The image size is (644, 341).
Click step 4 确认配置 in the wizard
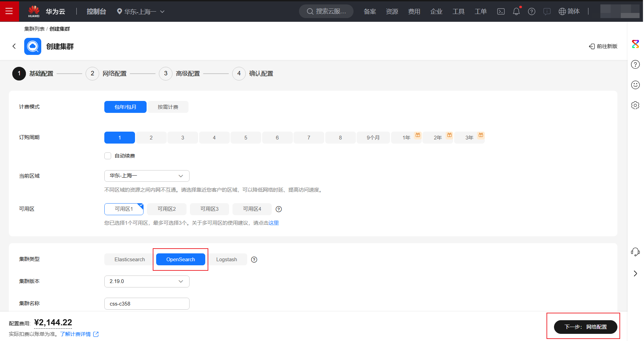(253, 74)
